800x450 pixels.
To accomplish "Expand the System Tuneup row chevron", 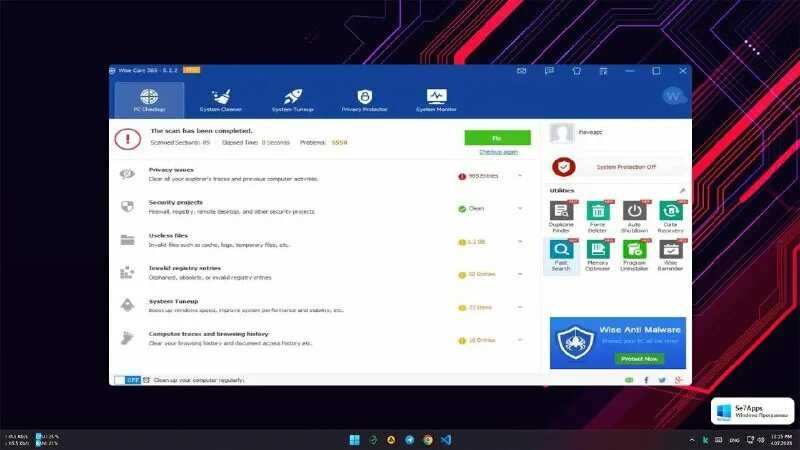I will 520,307.
